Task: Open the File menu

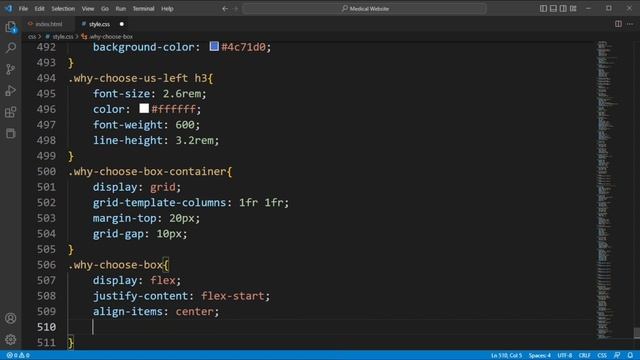Action: click(x=23, y=9)
